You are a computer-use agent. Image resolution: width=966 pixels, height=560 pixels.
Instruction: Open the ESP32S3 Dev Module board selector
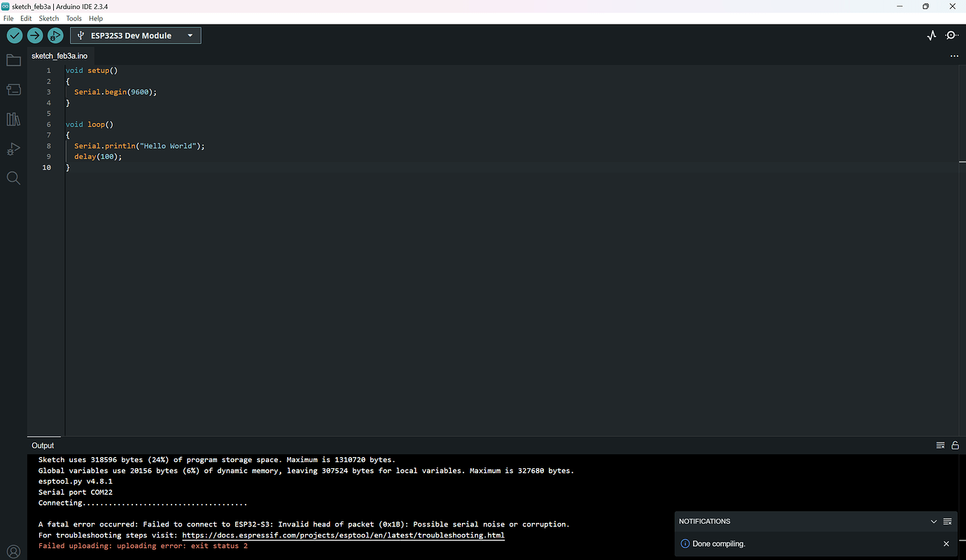pyautogui.click(x=135, y=35)
